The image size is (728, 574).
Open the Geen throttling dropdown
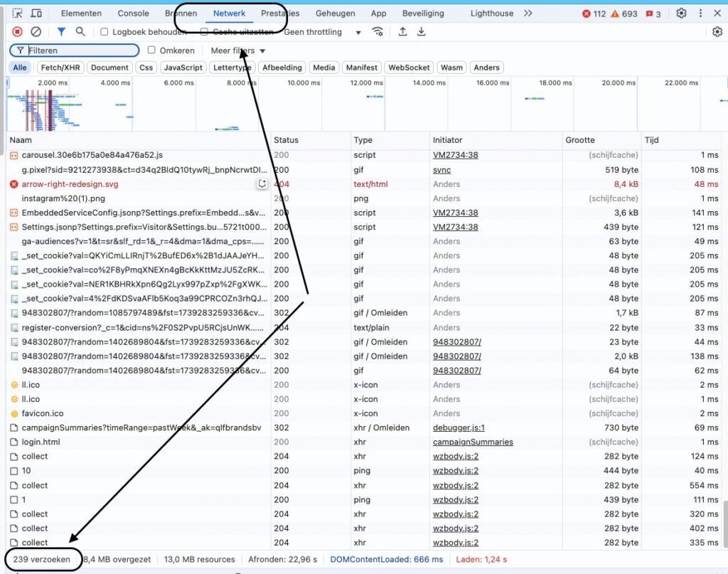322,32
